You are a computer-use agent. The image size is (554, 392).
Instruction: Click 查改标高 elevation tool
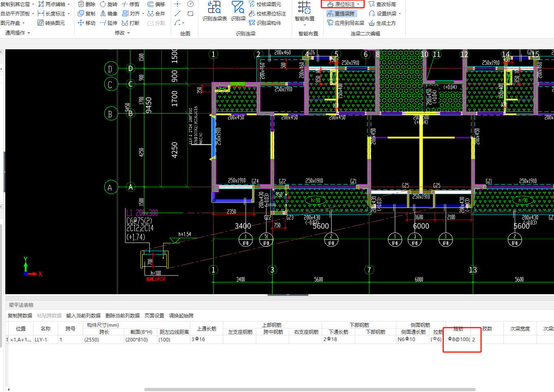tap(382, 4)
